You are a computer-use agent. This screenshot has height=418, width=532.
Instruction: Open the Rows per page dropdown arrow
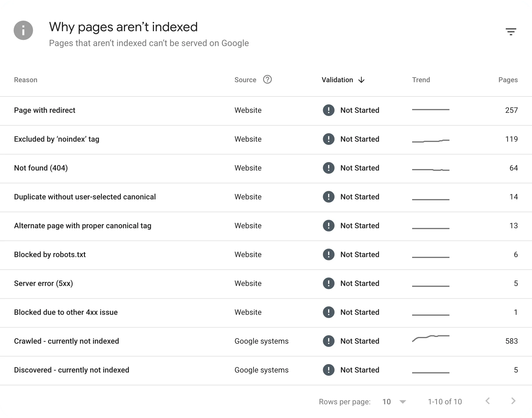(403, 402)
